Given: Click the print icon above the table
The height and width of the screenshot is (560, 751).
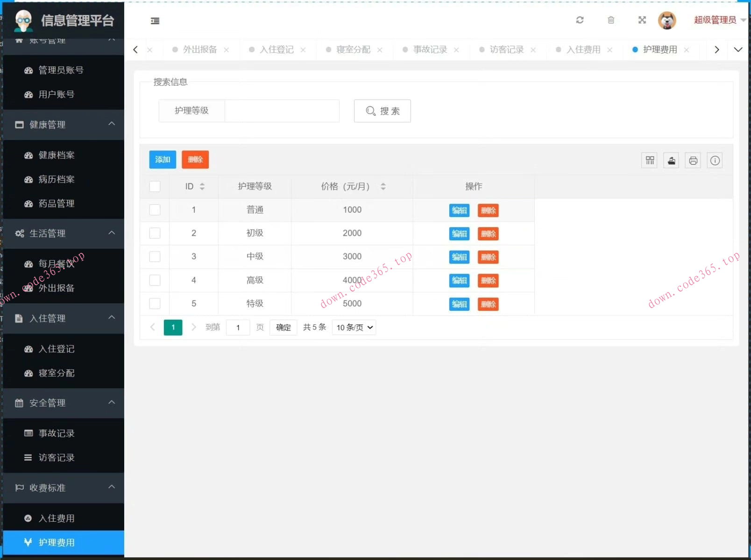Looking at the screenshot, I should point(693,160).
